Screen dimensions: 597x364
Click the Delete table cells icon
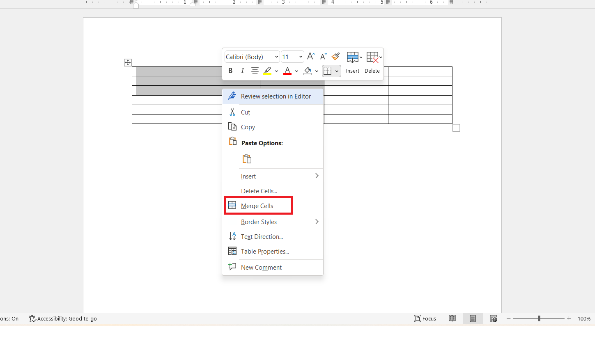click(x=373, y=57)
